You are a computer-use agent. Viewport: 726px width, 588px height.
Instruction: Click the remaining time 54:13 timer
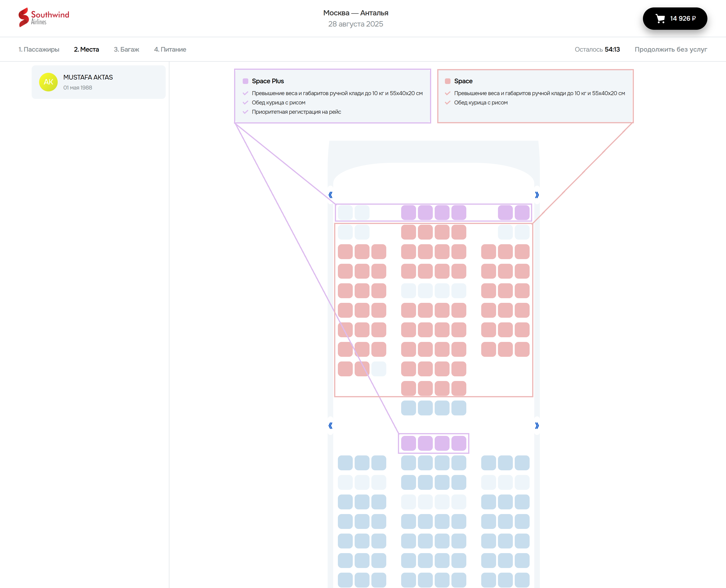pos(612,50)
